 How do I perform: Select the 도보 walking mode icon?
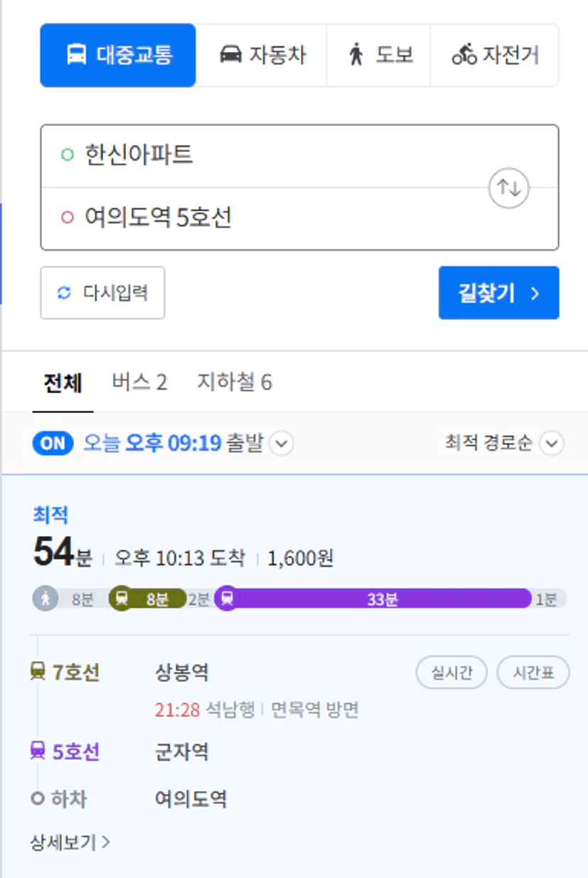tap(356, 55)
